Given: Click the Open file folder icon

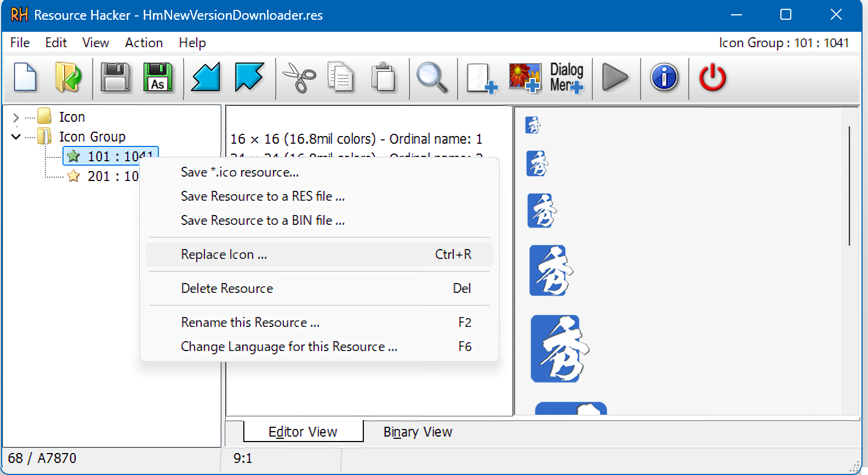Looking at the screenshot, I should (x=68, y=77).
